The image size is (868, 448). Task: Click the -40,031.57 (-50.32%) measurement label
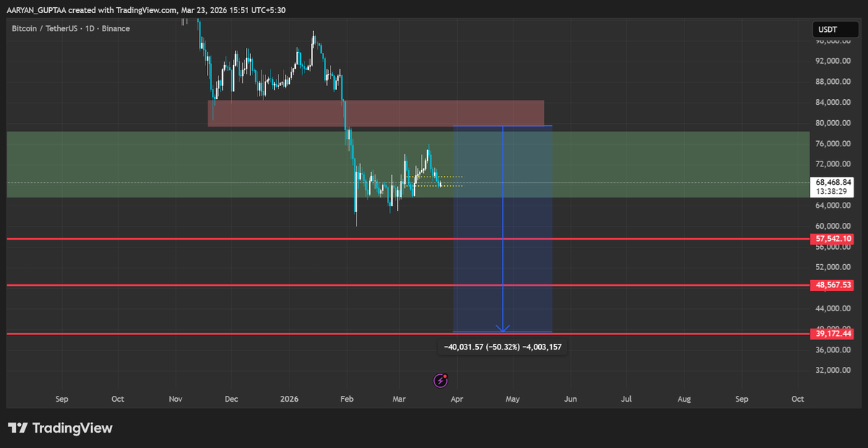pos(503,347)
